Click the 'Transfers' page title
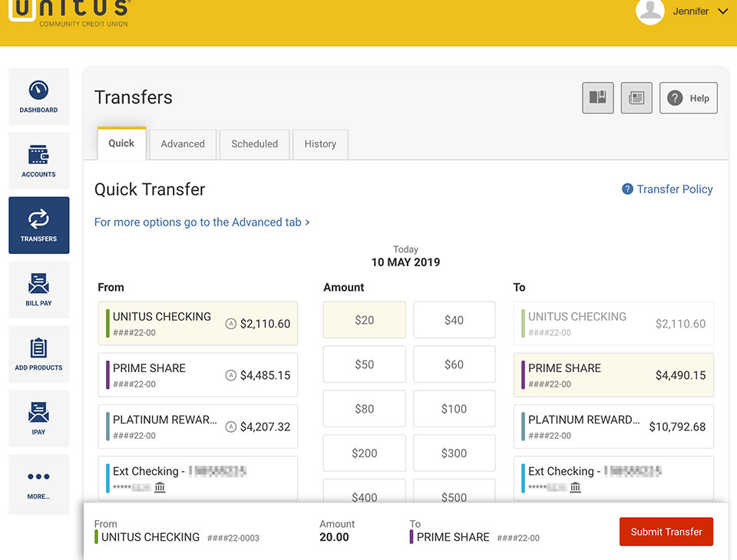This screenshot has height=560, width=737. pos(134,97)
